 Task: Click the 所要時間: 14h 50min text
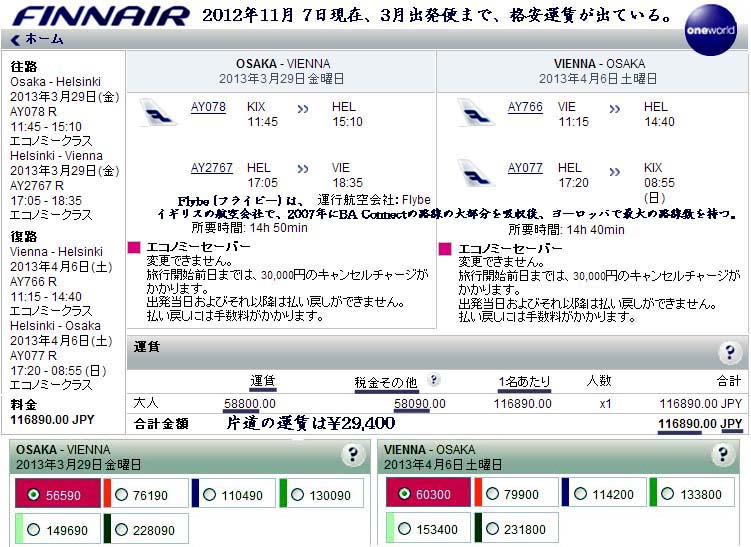(x=250, y=228)
